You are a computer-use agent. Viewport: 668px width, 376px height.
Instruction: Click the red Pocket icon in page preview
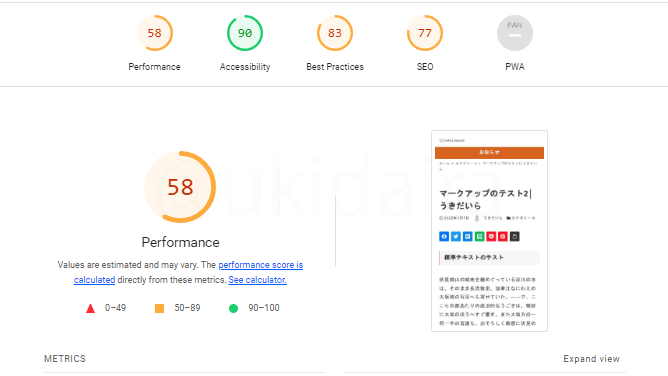coord(491,236)
